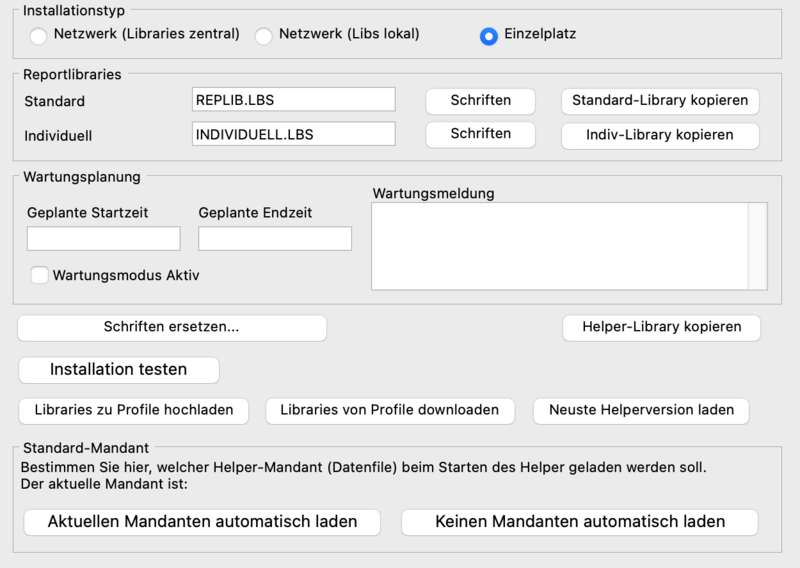Image resolution: width=800 pixels, height=568 pixels.
Task: Focus the Geplante Startzeit input field
Action: [103, 238]
